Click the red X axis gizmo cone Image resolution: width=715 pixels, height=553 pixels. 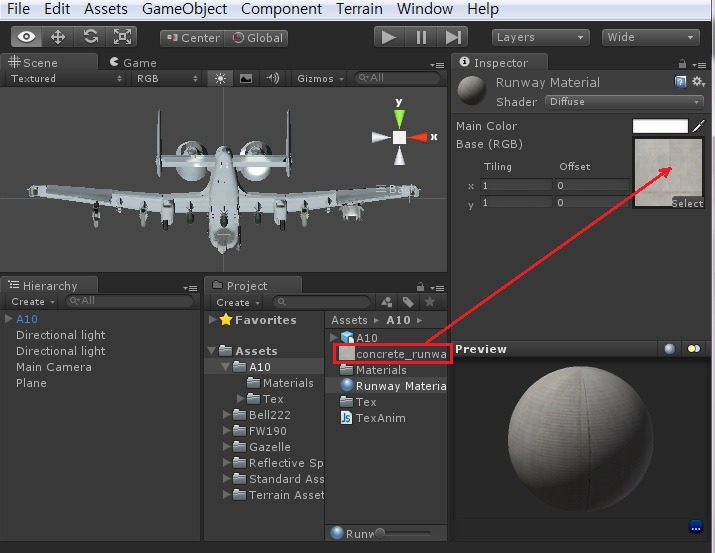[x=418, y=137]
